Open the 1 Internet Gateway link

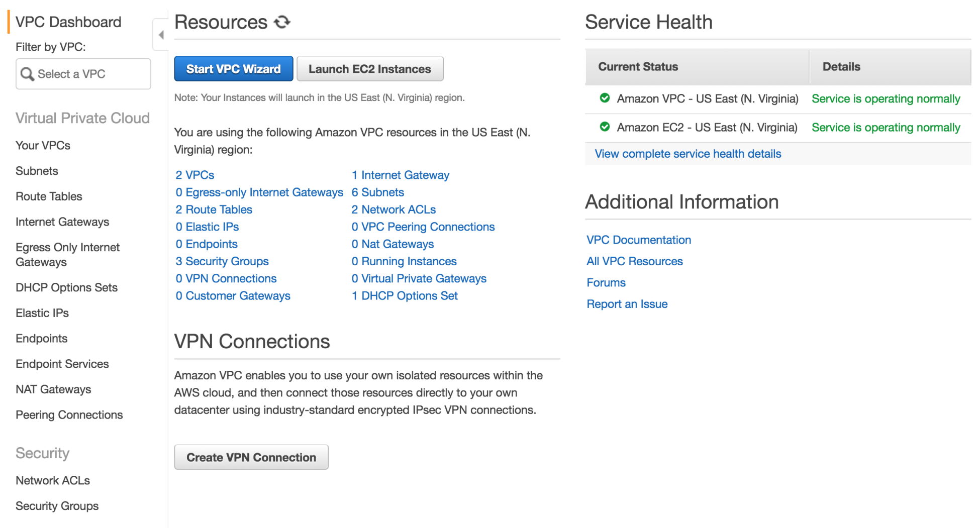tap(401, 175)
